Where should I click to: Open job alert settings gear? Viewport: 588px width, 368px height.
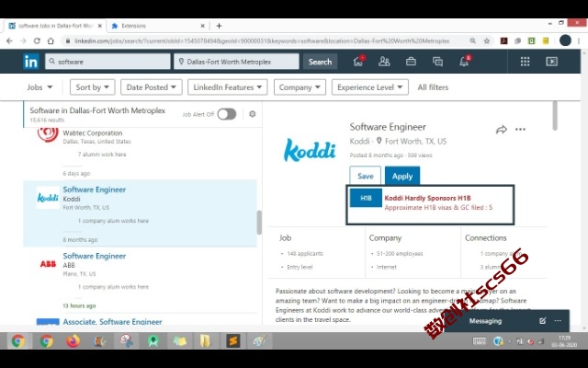[253, 114]
